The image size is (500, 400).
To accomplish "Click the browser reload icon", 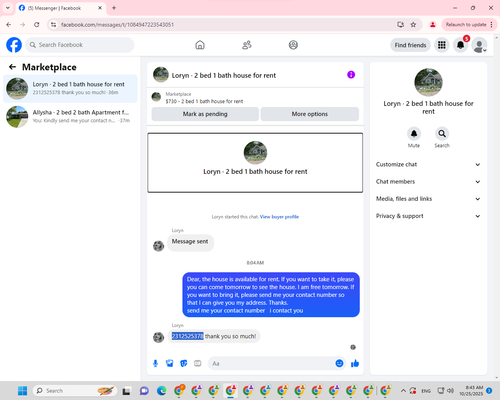I will [37, 25].
